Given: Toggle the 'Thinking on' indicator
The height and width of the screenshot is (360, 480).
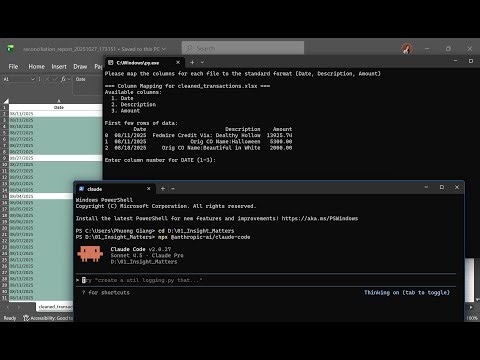Looking at the screenshot, I should [x=407, y=293].
